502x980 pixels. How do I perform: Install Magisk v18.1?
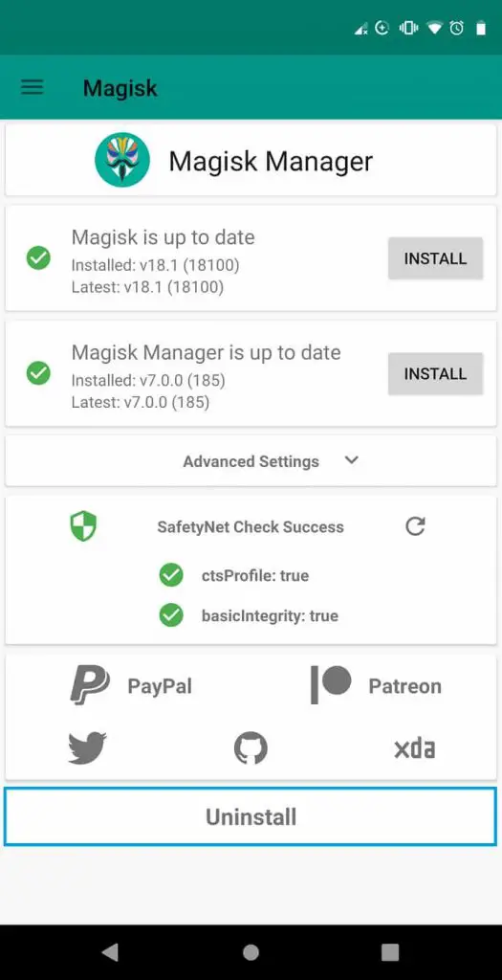(x=435, y=258)
